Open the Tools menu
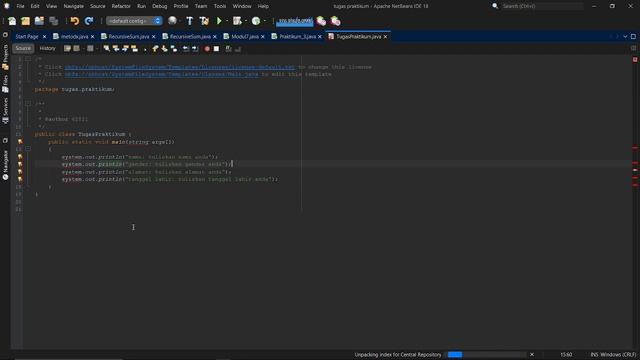Viewport: 640px width, 360px height. tap(220, 6)
